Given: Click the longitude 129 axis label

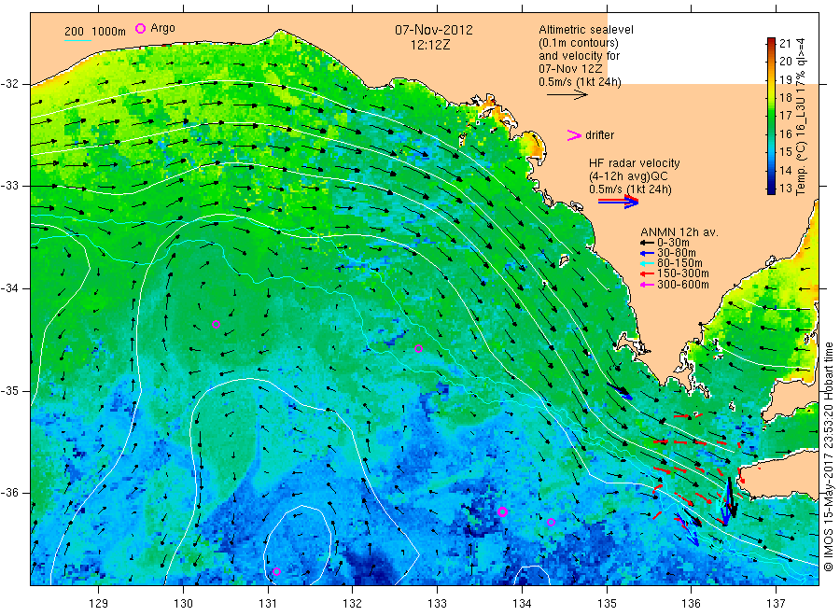Looking at the screenshot, I should [99, 604].
